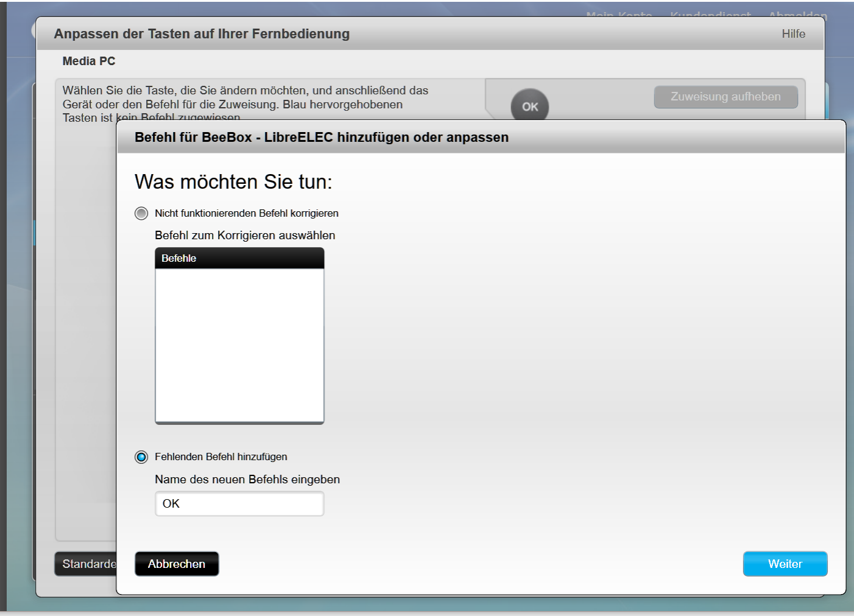Click the 'Fehlenden Befehl hinzufügen' label text

pyautogui.click(x=221, y=457)
